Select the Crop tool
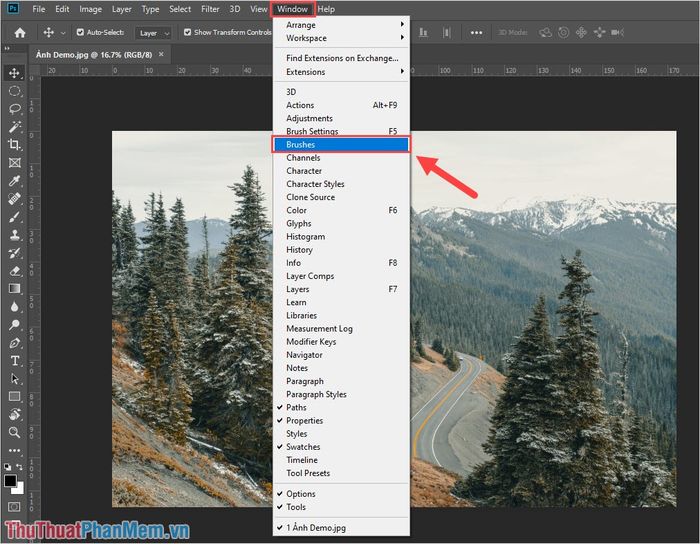The image size is (700, 544). point(15,145)
